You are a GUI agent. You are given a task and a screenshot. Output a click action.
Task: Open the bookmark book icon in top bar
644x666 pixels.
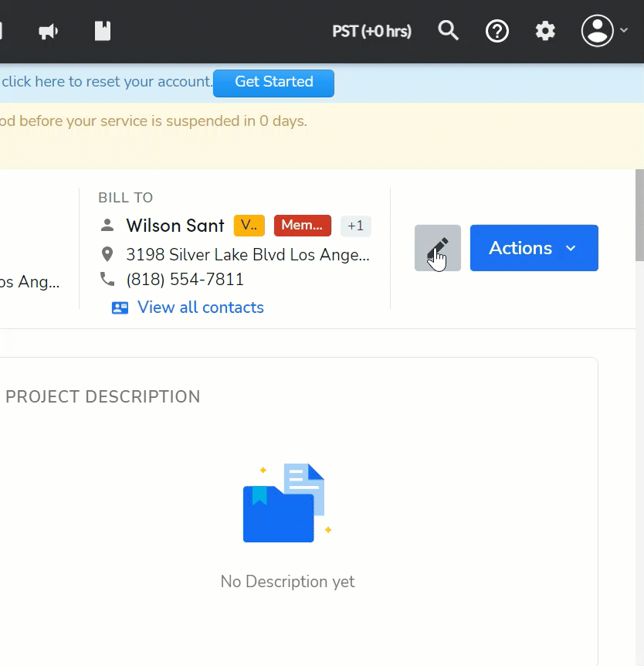tap(102, 31)
